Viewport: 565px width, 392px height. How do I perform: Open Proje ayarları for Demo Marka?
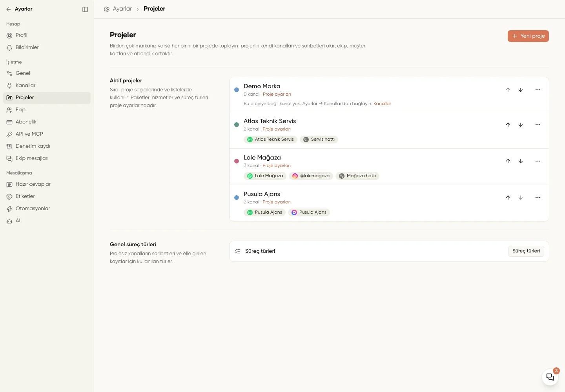[277, 94]
